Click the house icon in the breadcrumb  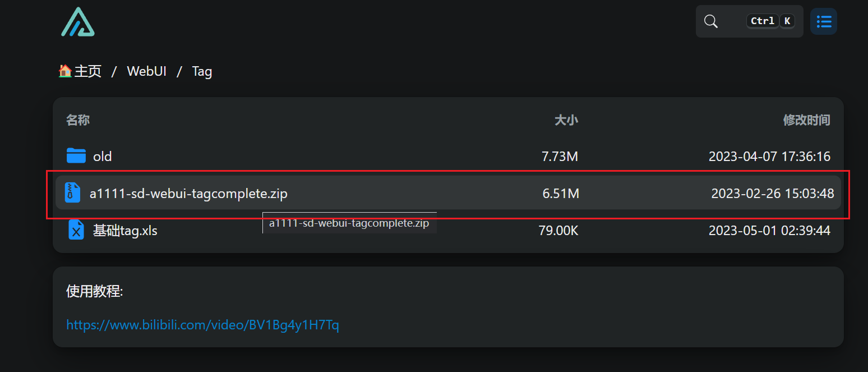65,71
